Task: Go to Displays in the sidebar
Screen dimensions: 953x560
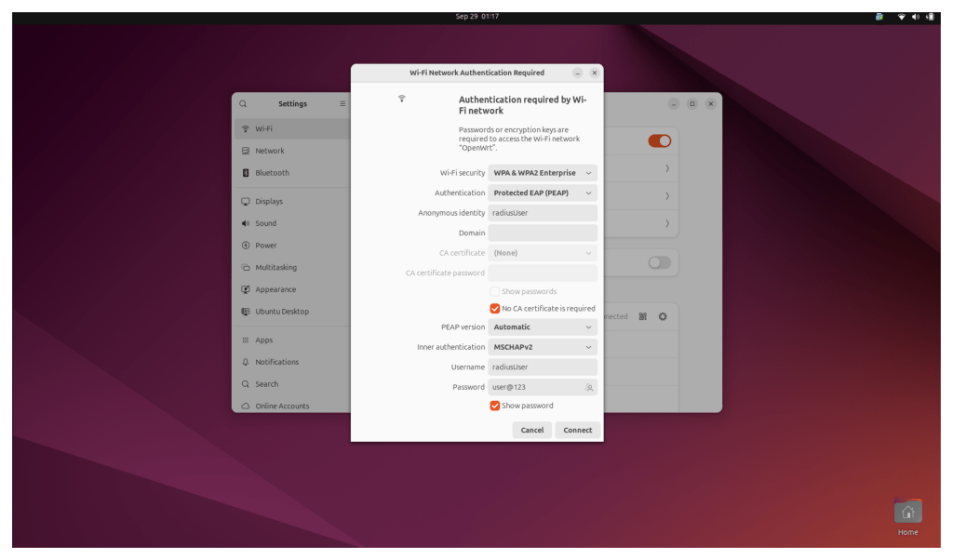Action: tap(269, 202)
